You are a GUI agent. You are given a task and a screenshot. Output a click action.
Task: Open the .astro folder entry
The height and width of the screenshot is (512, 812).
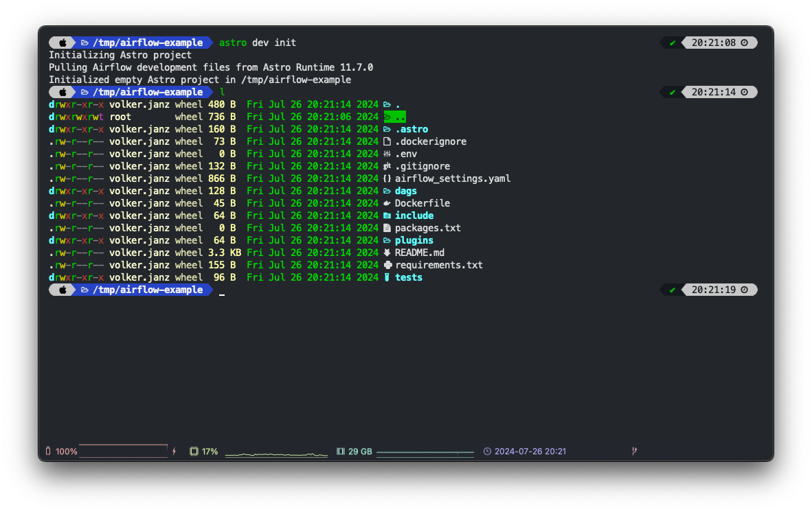pyautogui.click(x=413, y=129)
